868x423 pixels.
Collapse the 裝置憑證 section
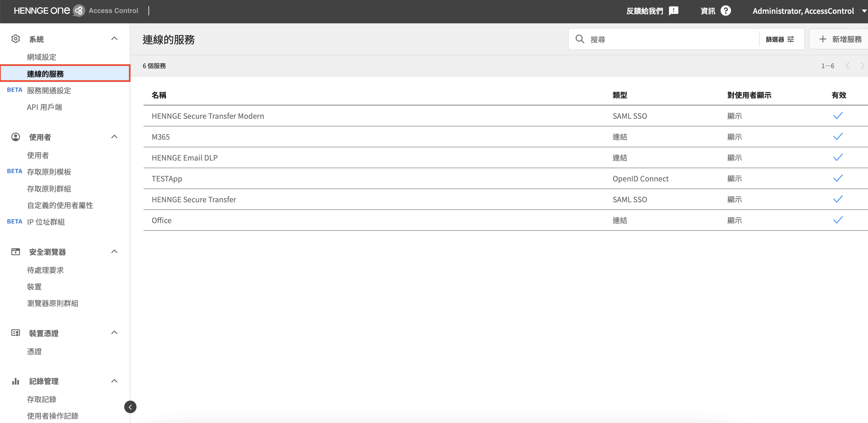(x=114, y=333)
